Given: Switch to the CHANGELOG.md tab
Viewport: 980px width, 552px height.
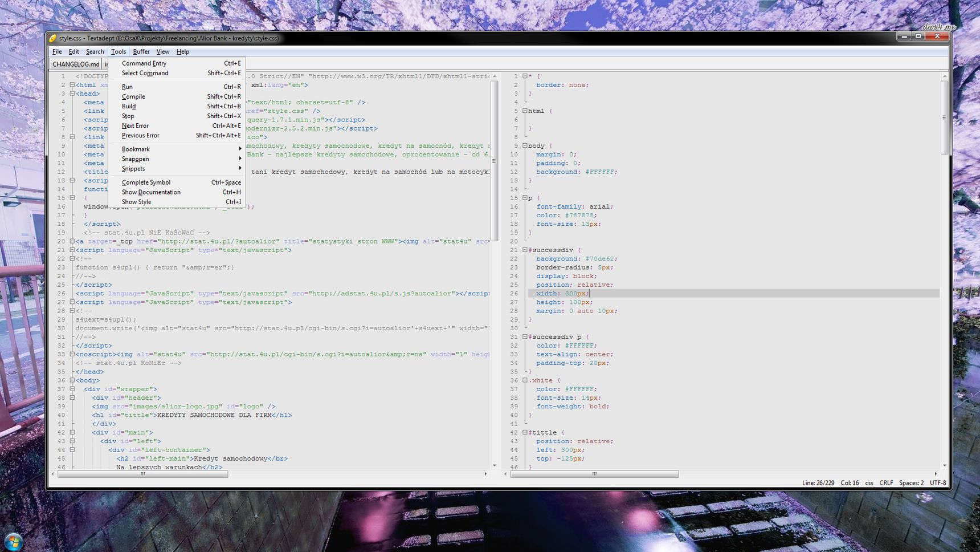Looking at the screenshot, I should tap(76, 64).
